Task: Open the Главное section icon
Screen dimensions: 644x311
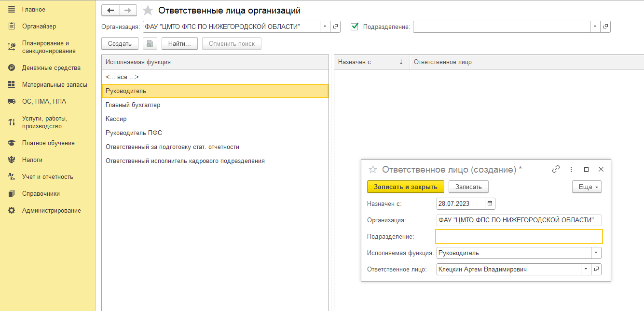Action: (12, 9)
